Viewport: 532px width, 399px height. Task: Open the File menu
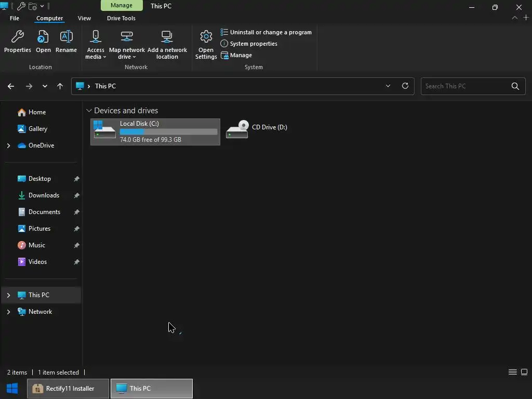click(x=14, y=18)
